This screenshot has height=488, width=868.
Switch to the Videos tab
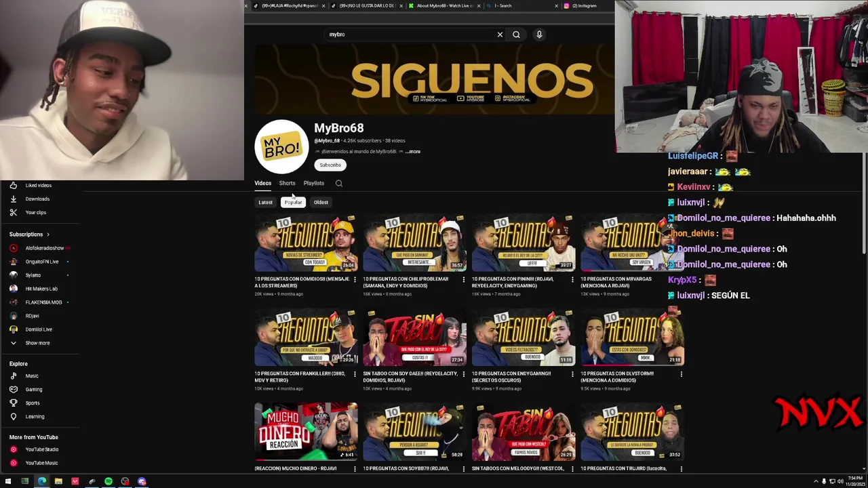(x=262, y=183)
